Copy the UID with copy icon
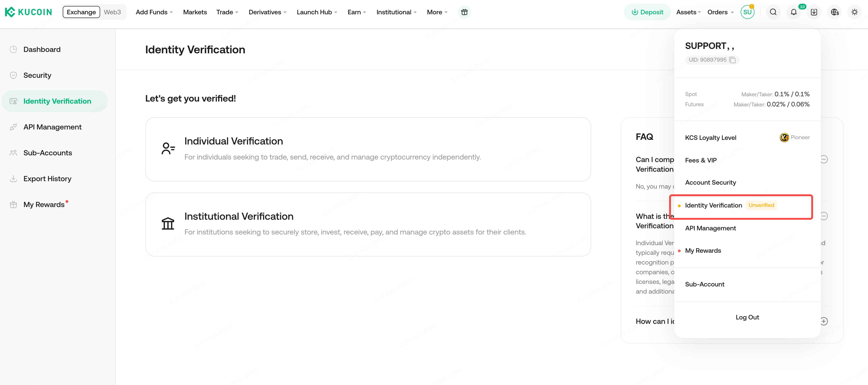The height and width of the screenshot is (385, 868). [x=732, y=60]
